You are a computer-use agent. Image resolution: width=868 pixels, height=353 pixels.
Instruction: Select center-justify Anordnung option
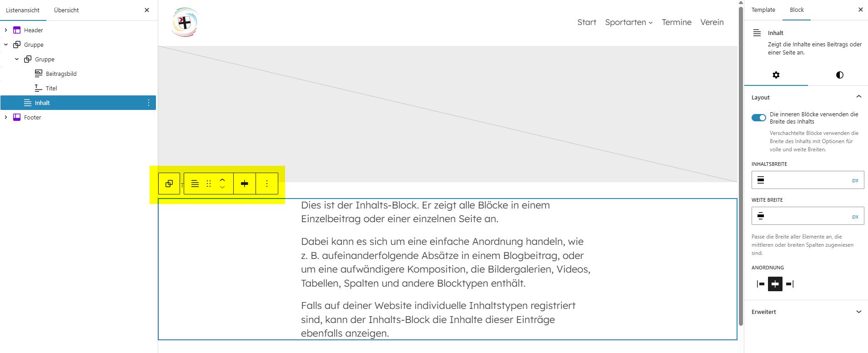click(775, 284)
